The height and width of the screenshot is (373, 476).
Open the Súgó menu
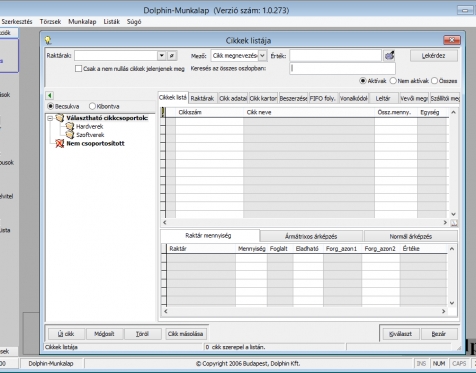(134, 22)
